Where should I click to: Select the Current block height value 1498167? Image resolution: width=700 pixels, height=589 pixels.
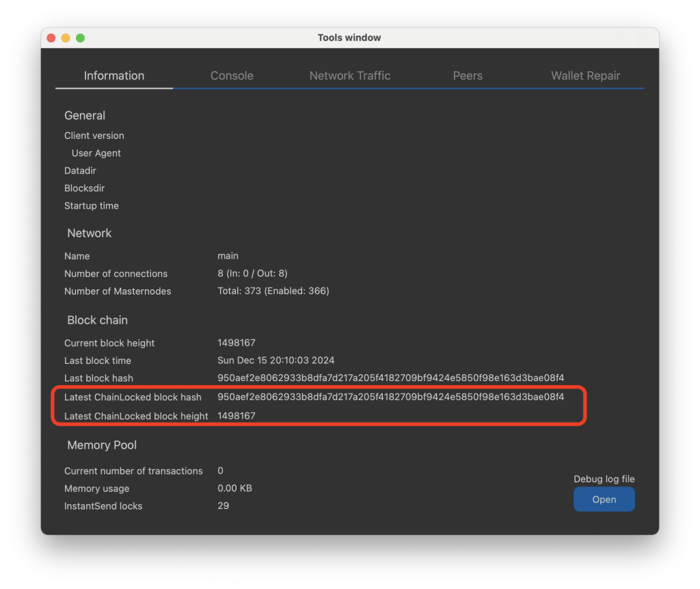coord(236,343)
